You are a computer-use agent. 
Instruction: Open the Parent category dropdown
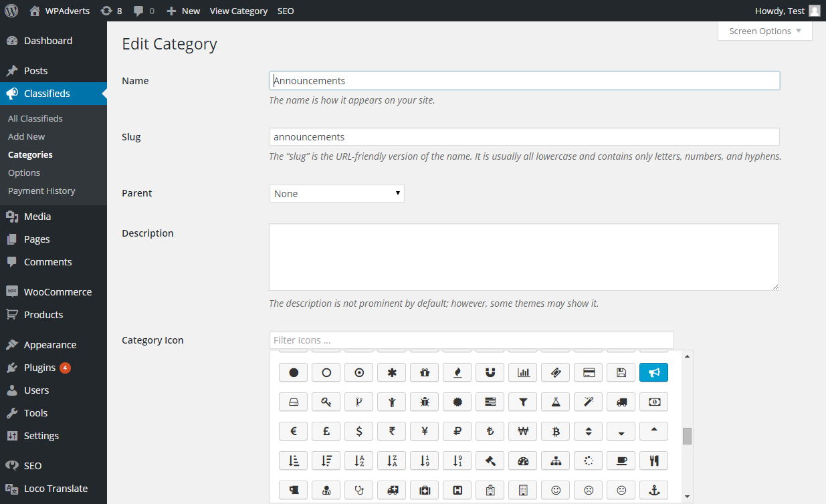[336, 193]
